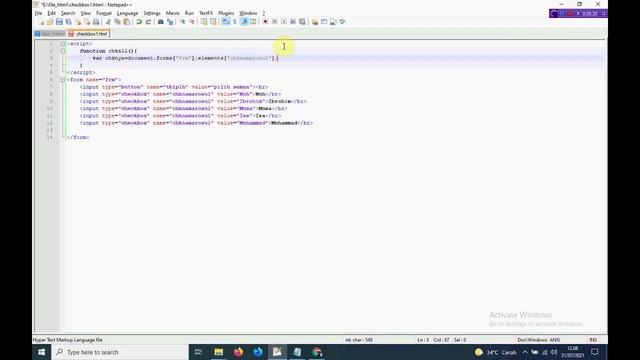This screenshot has width=640, height=360.
Task: Create a new document via toolbar
Action: [x=41, y=22]
